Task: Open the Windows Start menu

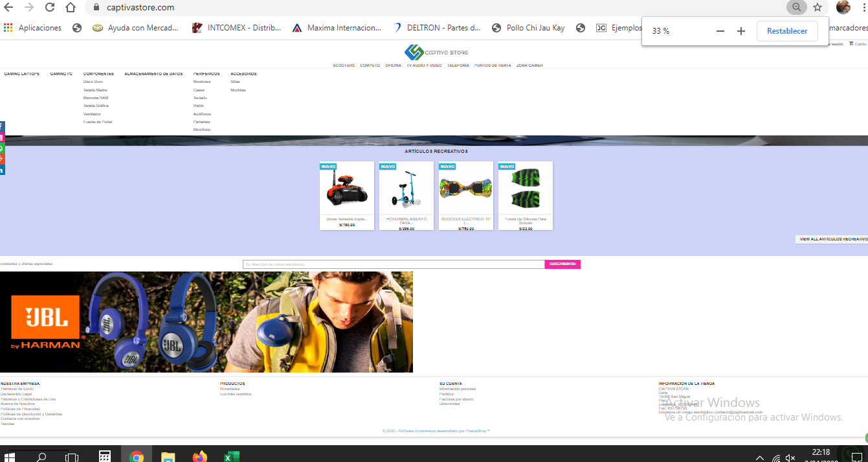Action: pyautogui.click(x=9, y=457)
